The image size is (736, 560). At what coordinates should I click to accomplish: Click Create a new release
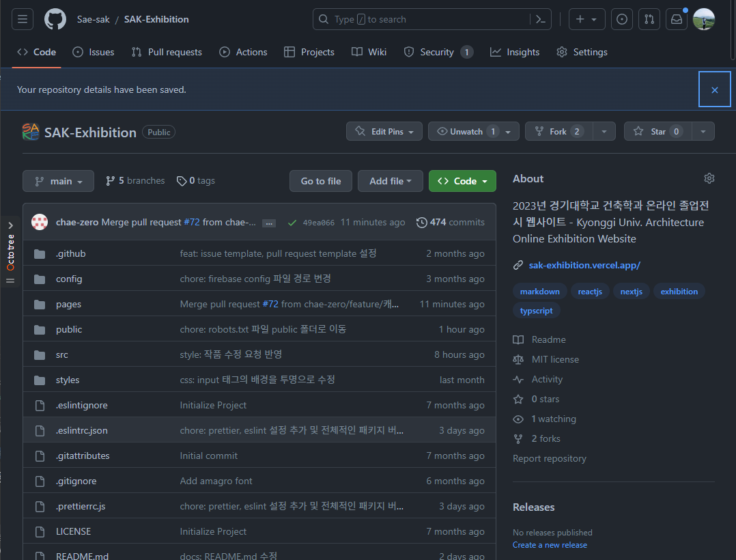coord(550,545)
